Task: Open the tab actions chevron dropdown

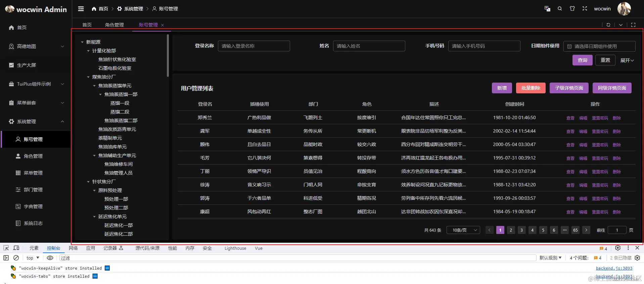Action: (x=620, y=25)
